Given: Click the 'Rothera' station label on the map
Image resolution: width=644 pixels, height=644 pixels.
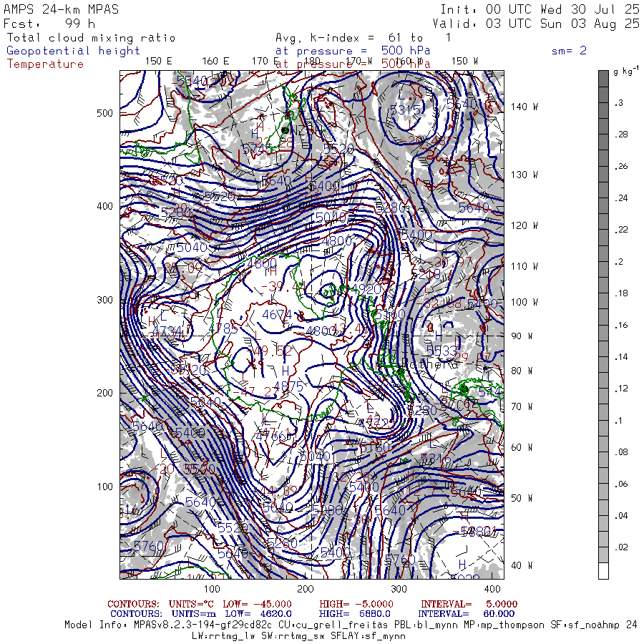Looking at the screenshot, I should pos(429,364).
